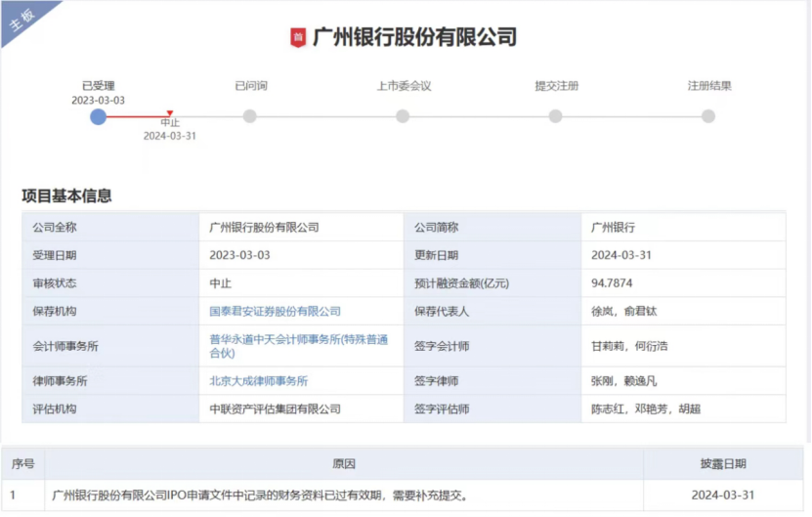This screenshot has width=812, height=517.
Task: Click the 项目基本信息 section heading
Action: pos(66,195)
